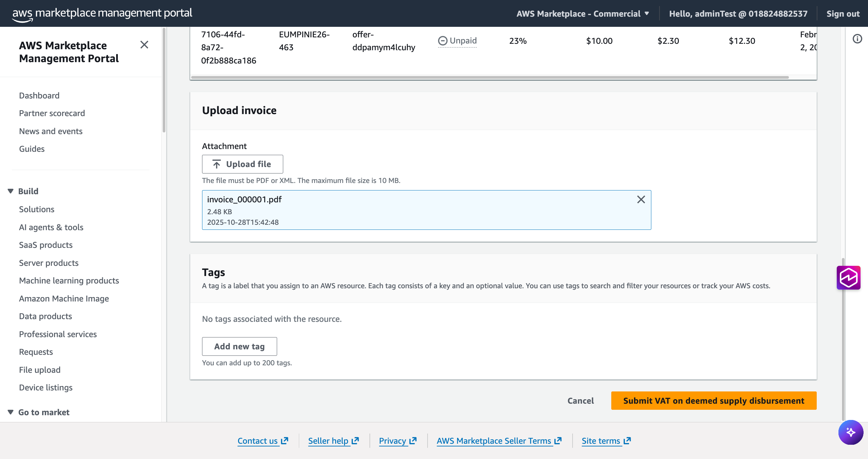Click Add new tag button

point(239,346)
